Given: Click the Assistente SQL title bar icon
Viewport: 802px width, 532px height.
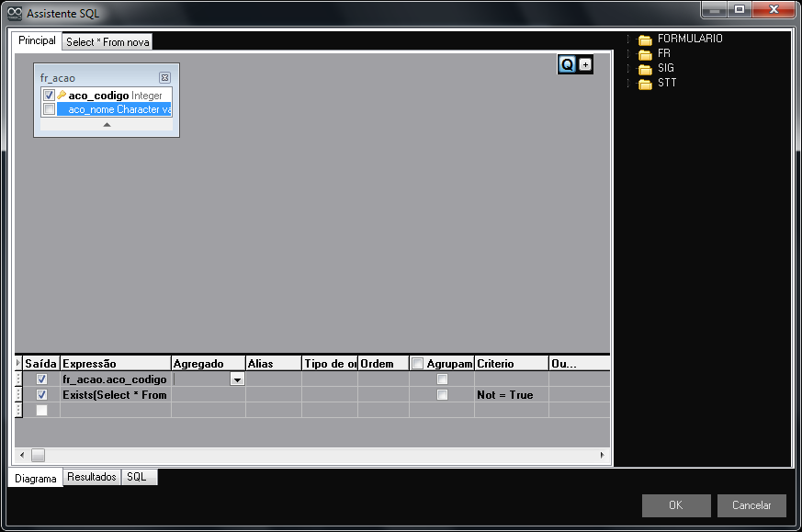Looking at the screenshot, I should pos(15,14).
